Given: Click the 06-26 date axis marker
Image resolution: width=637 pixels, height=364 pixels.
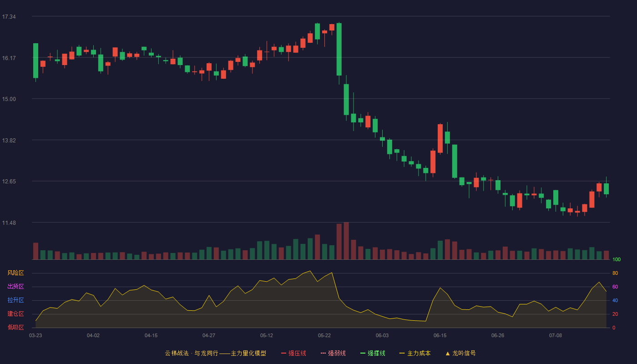Looking at the screenshot, I should (498, 335).
